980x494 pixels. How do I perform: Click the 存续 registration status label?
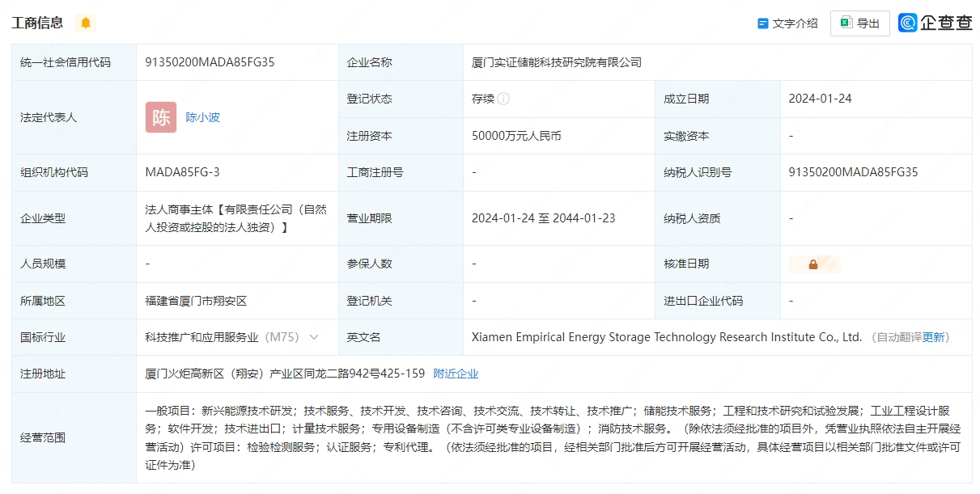pos(483,98)
